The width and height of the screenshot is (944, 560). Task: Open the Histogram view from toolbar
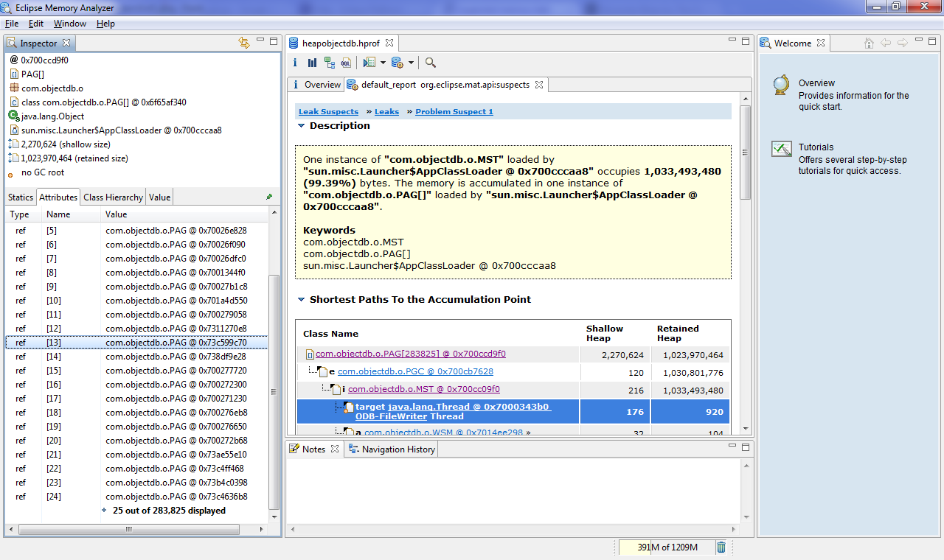312,63
